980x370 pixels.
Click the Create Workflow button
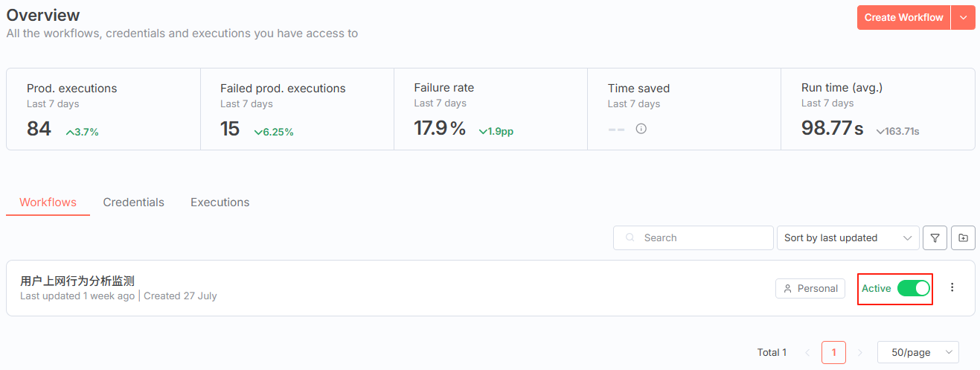pyautogui.click(x=903, y=18)
